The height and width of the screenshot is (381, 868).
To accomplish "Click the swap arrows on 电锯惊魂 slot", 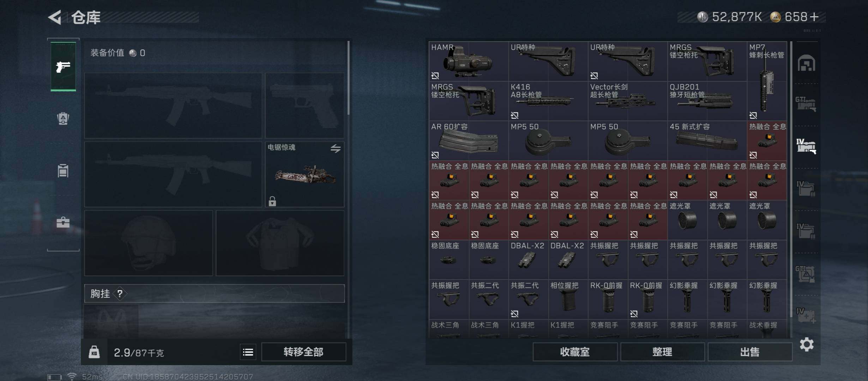I will coord(336,149).
